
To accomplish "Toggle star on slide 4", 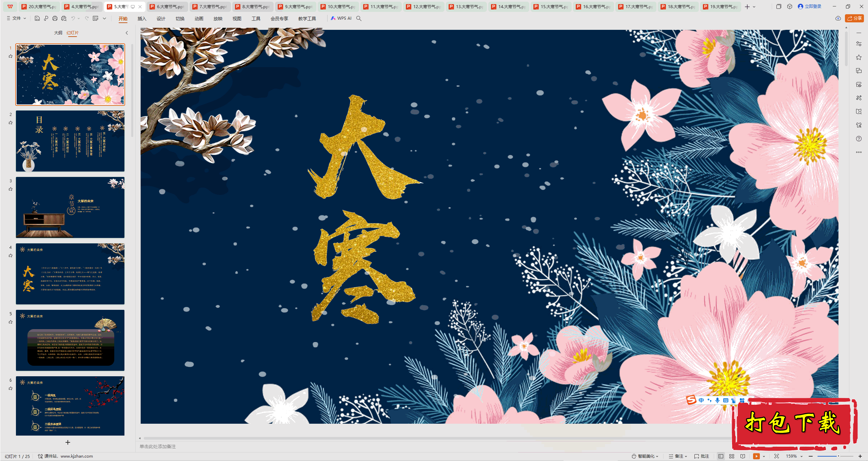I will coord(11,256).
